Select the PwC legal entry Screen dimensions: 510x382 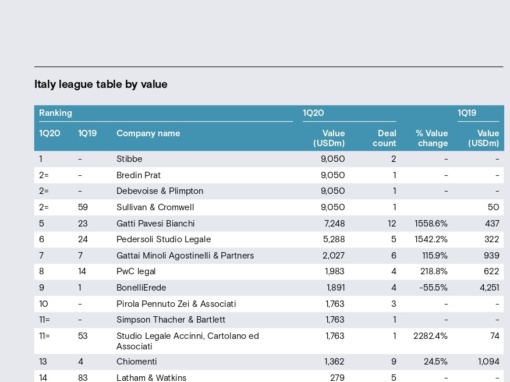pos(136,271)
